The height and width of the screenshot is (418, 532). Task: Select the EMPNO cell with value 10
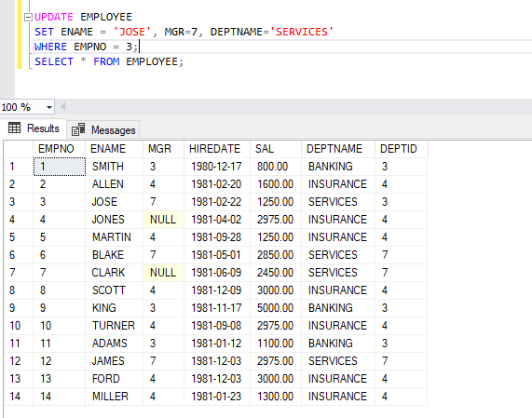coord(59,326)
